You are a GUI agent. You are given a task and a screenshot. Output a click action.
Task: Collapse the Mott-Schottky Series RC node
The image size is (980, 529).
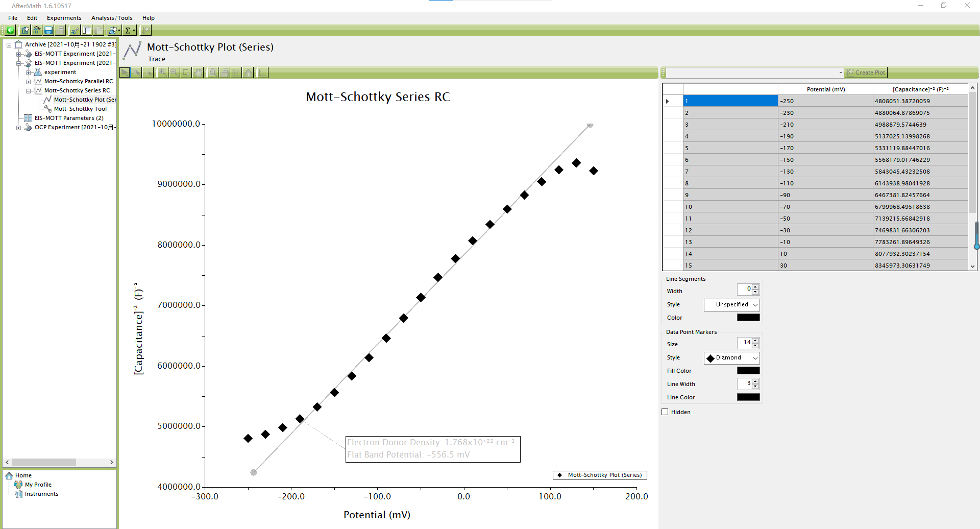click(29, 90)
